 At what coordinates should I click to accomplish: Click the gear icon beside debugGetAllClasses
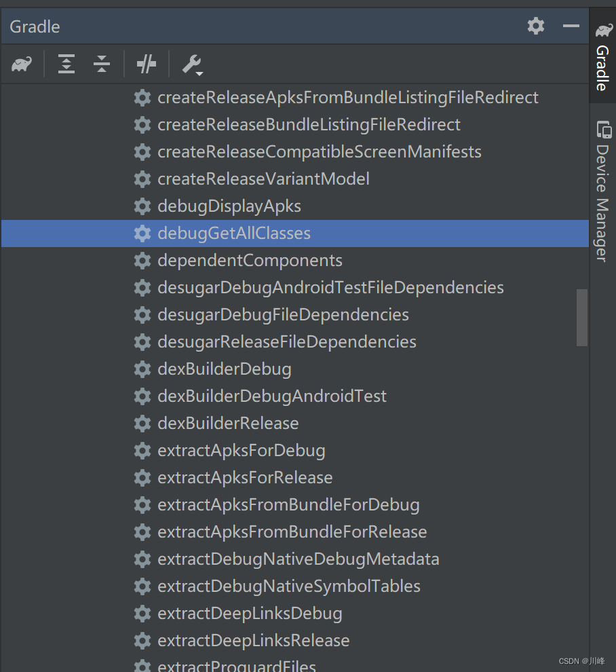[142, 233]
